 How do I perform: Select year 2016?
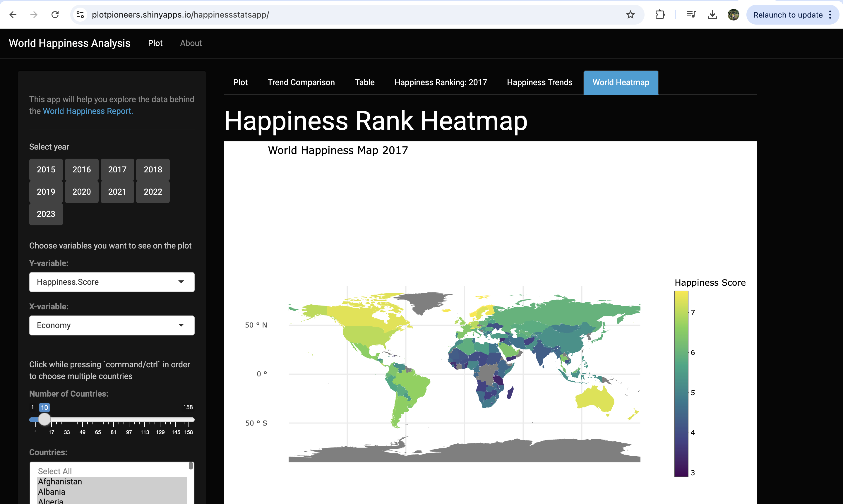[x=81, y=169]
